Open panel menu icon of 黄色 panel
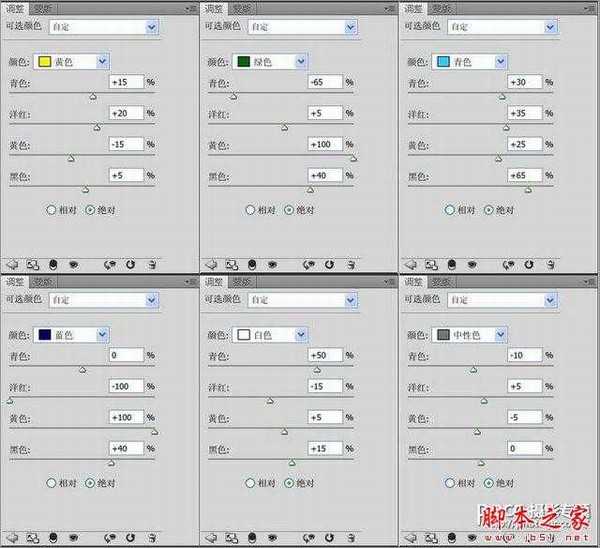Image resolution: width=600 pixels, height=548 pixels. pos(190,8)
